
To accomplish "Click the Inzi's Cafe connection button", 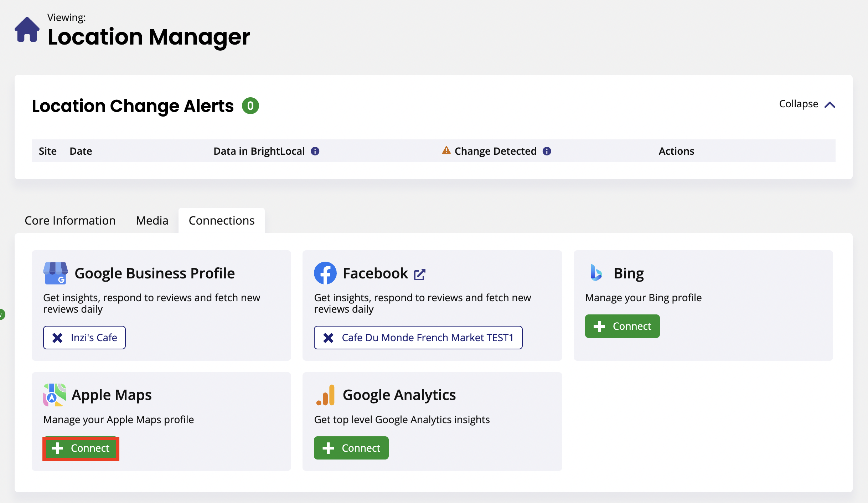I will [x=84, y=338].
